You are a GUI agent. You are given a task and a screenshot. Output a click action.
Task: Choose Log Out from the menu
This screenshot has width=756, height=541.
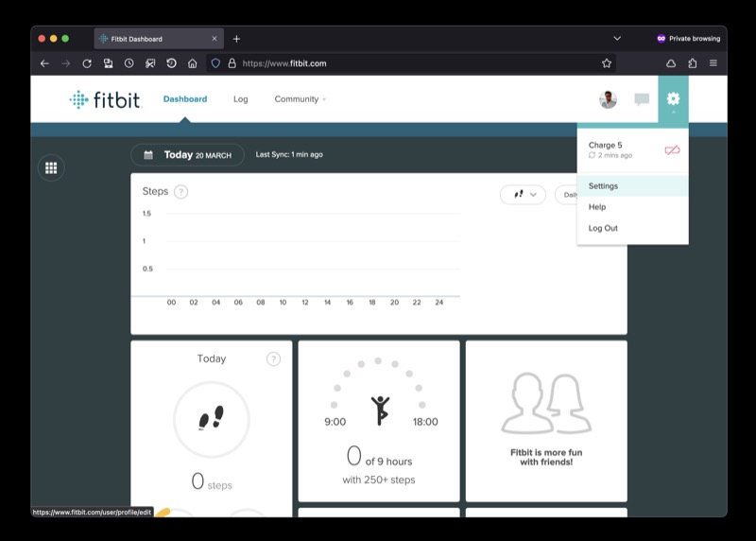(x=603, y=228)
